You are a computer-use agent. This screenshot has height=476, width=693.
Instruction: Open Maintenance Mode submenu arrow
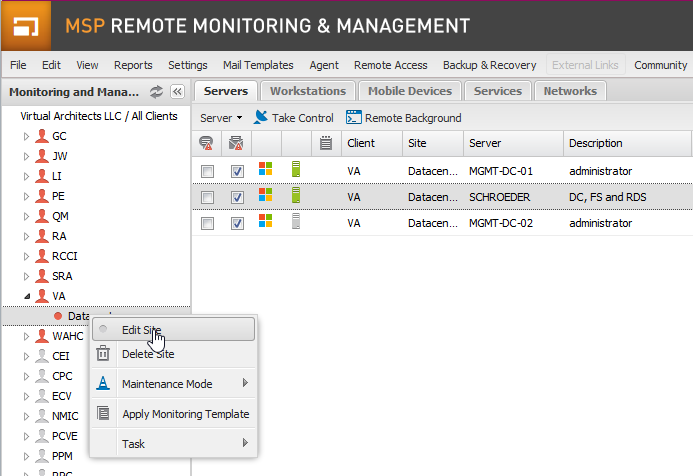click(245, 383)
